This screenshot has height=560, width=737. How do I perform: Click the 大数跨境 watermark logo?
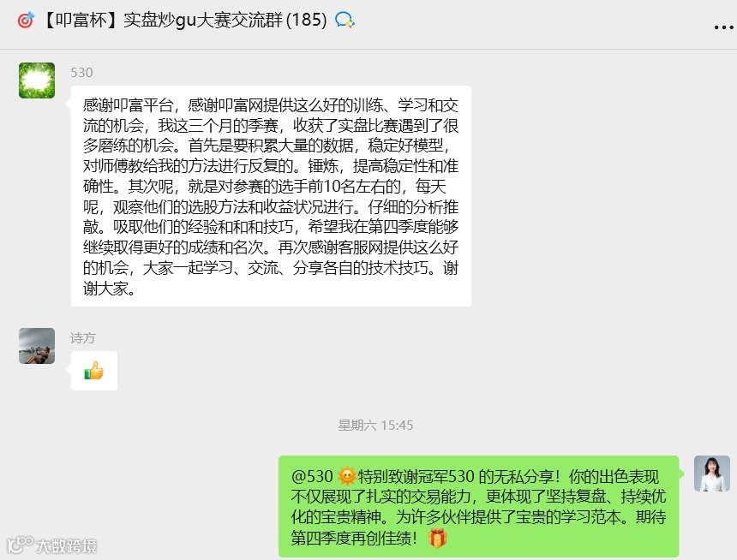pyautogui.click(x=51, y=545)
